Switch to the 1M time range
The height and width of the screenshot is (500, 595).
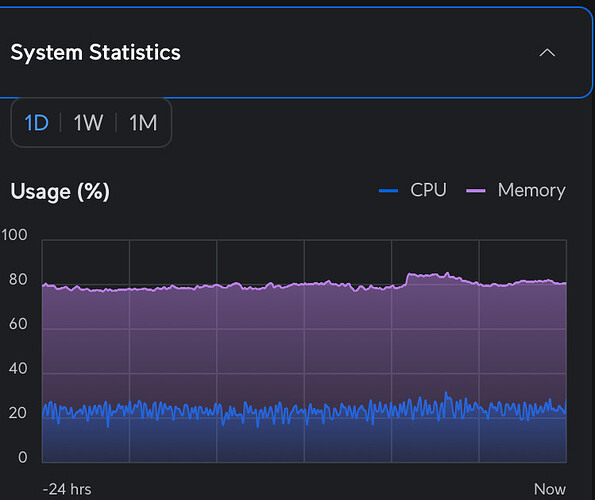[x=143, y=123]
